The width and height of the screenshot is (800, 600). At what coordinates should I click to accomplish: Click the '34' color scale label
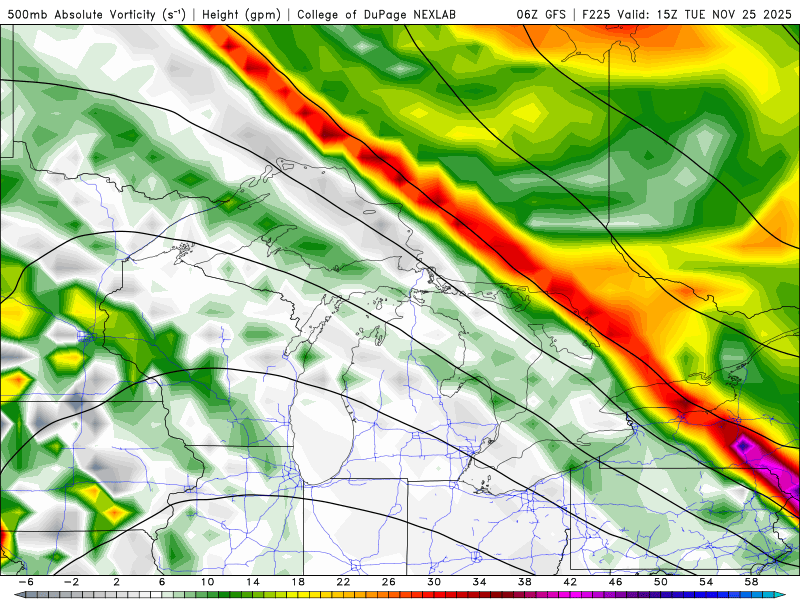[x=479, y=582]
